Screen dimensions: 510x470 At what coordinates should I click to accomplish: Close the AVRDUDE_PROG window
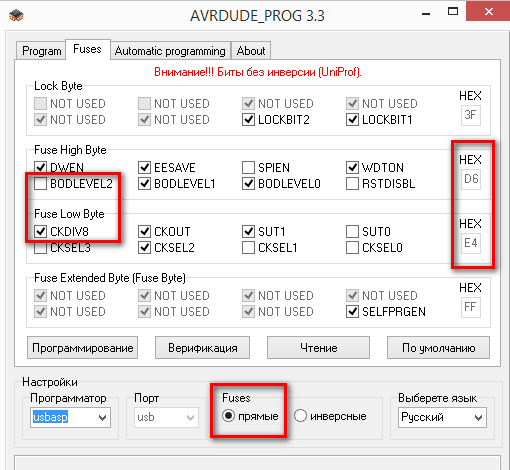[488, 12]
